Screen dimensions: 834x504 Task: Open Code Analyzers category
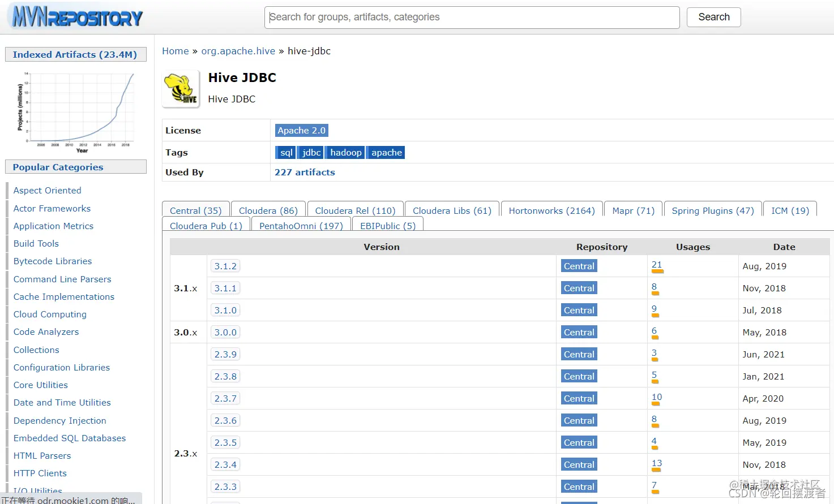(46, 332)
